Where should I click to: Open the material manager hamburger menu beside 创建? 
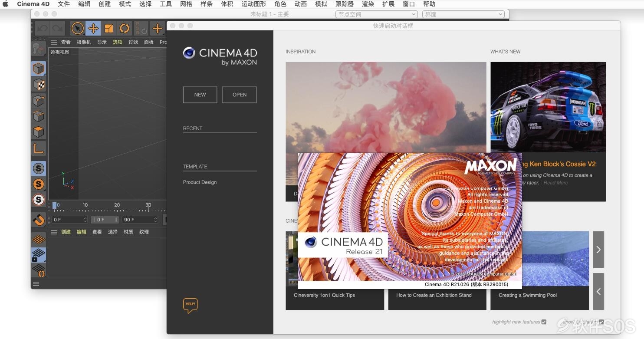coord(54,232)
